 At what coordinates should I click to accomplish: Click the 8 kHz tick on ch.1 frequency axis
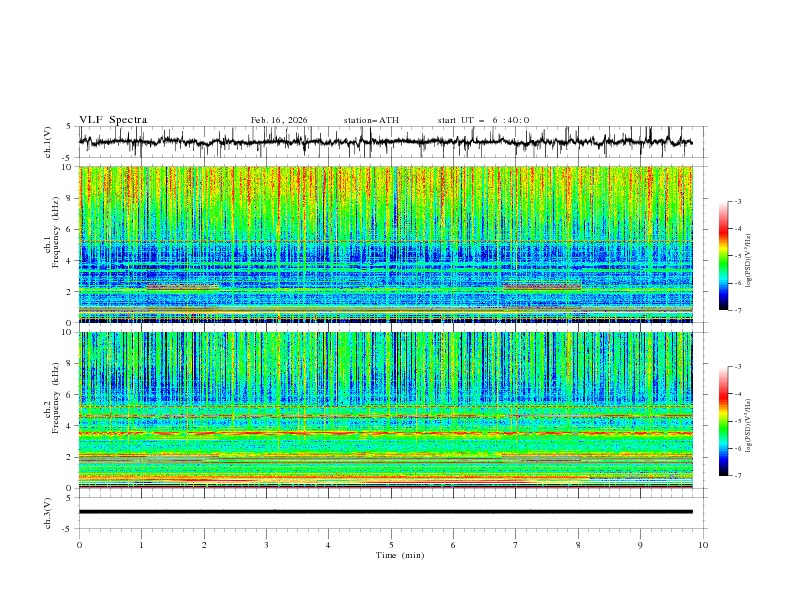(70, 198)
